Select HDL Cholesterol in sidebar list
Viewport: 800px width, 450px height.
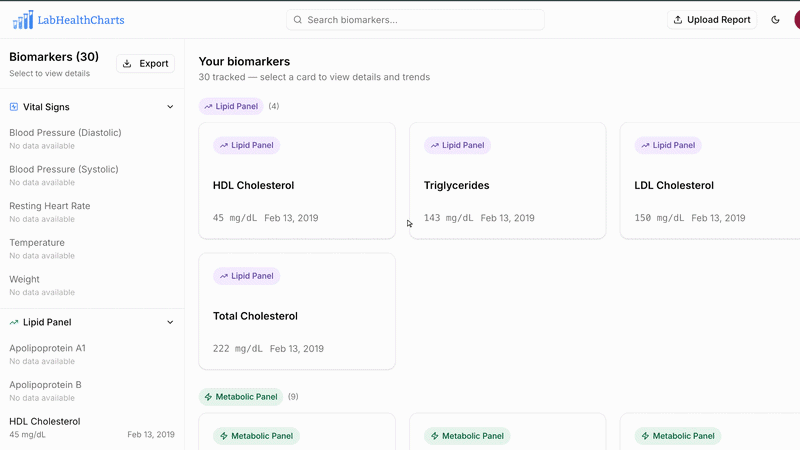coord(92,428)
